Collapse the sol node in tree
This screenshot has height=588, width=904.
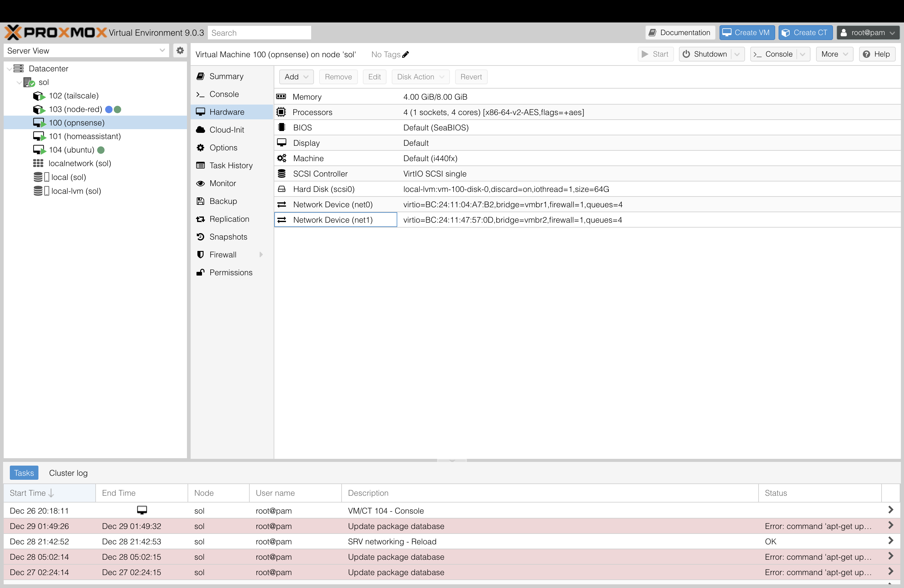pyautogui.click(x=19, y=82)
